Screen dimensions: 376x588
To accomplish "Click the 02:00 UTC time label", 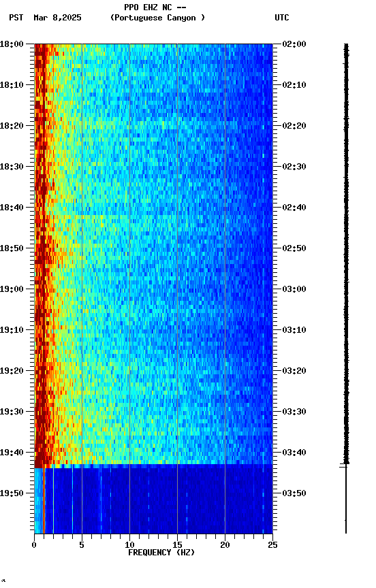I will pos(294,44).
